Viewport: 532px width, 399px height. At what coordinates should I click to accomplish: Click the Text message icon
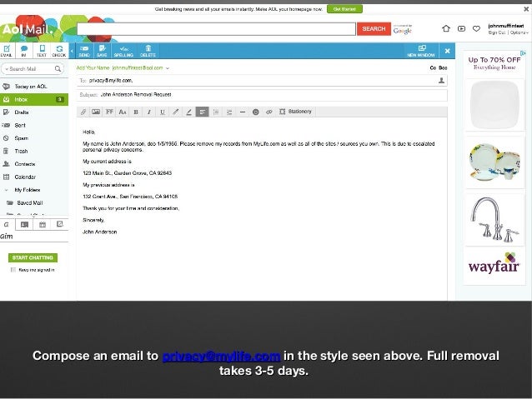coord(42,51)
